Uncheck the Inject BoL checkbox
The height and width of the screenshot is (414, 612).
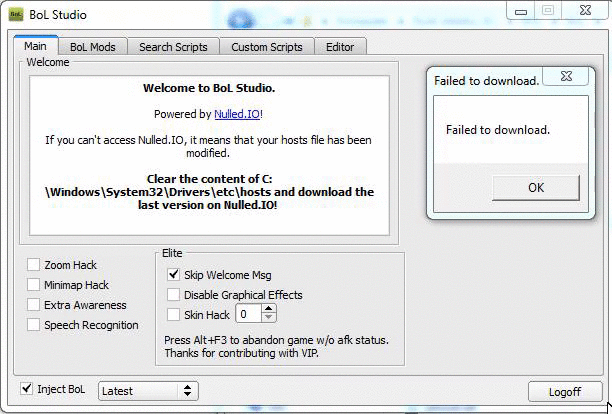[x=27, y=388]
